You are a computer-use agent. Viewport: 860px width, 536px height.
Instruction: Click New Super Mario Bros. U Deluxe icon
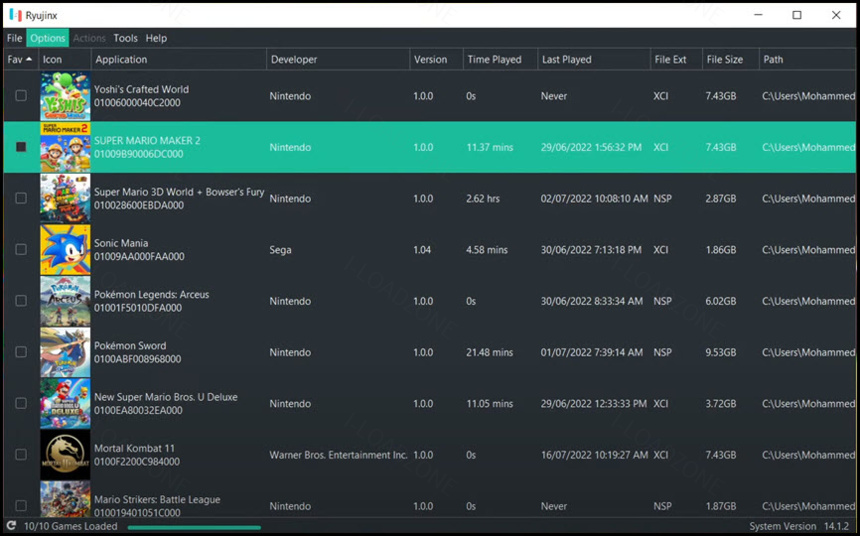point(65,403)
